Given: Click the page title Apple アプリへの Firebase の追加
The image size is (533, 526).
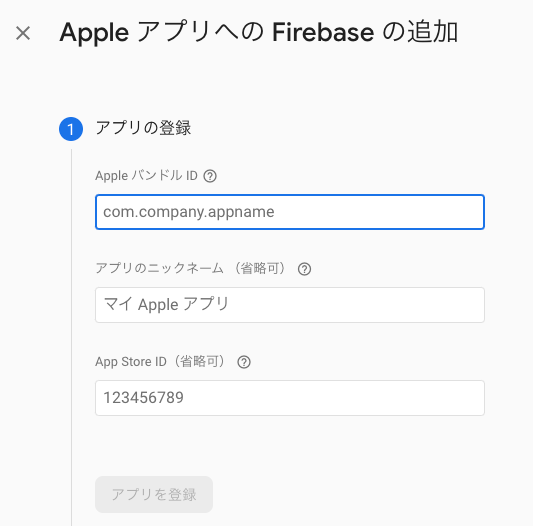Looking at the screenshot, I should [259, 32].
